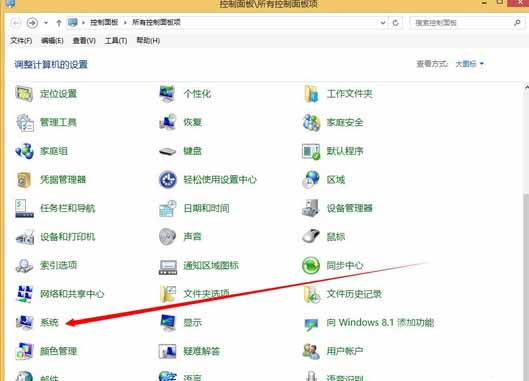Image resolution: width=529 pixels, height=381 pixels.
Task: Open the 显示 monitor icon
Action: [168, 323]
